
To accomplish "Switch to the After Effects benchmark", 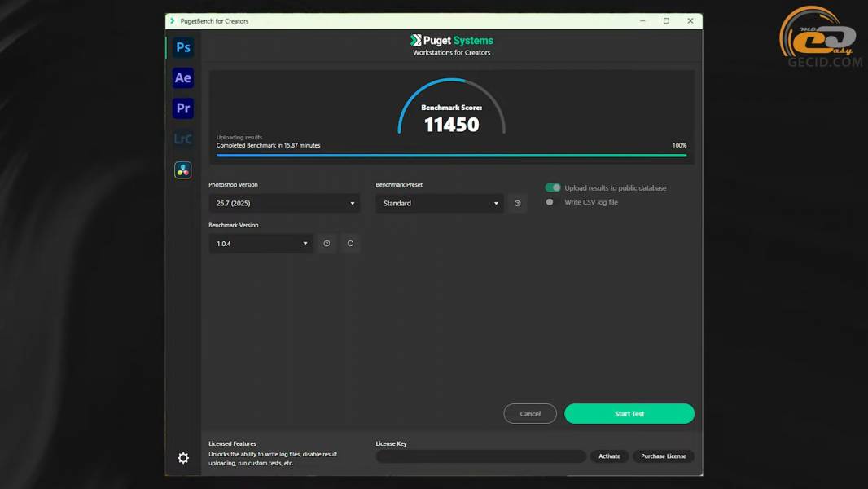I will (183, 78).
